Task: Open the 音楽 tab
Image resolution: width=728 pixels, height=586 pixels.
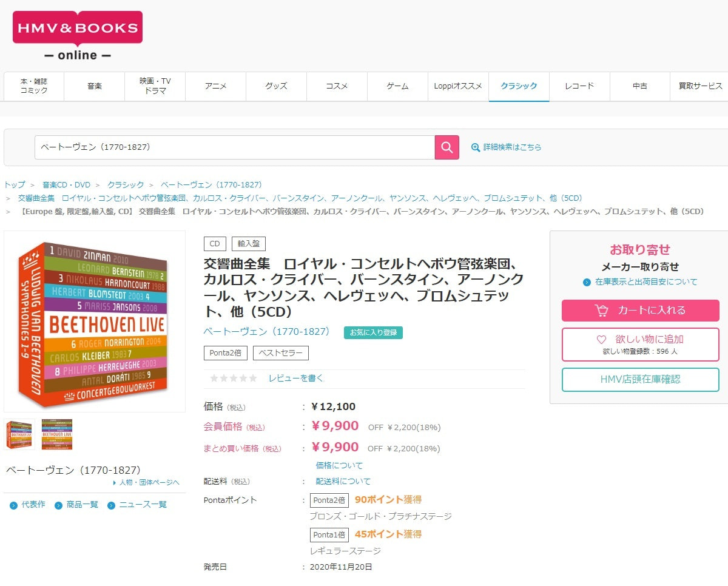Action: (95, 86)
